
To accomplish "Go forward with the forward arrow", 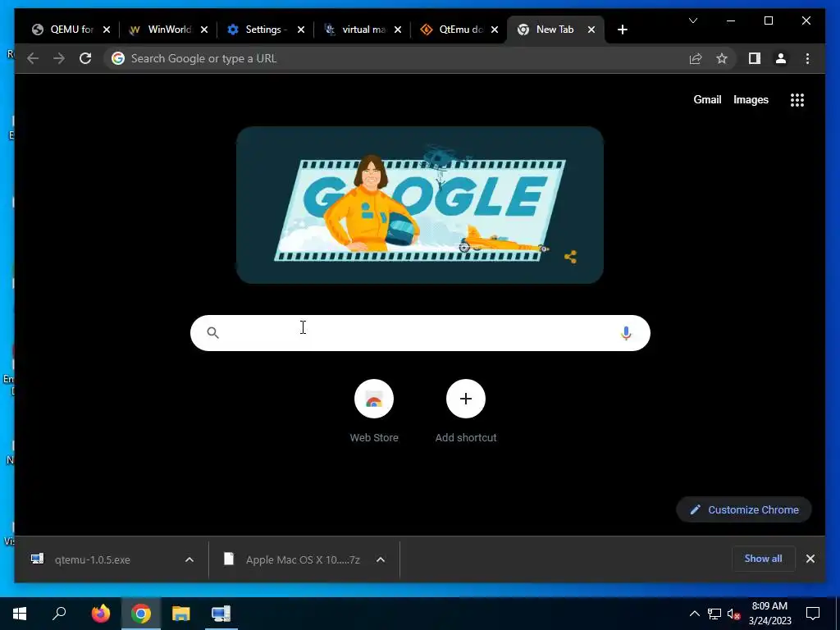I will click(59, 58).
